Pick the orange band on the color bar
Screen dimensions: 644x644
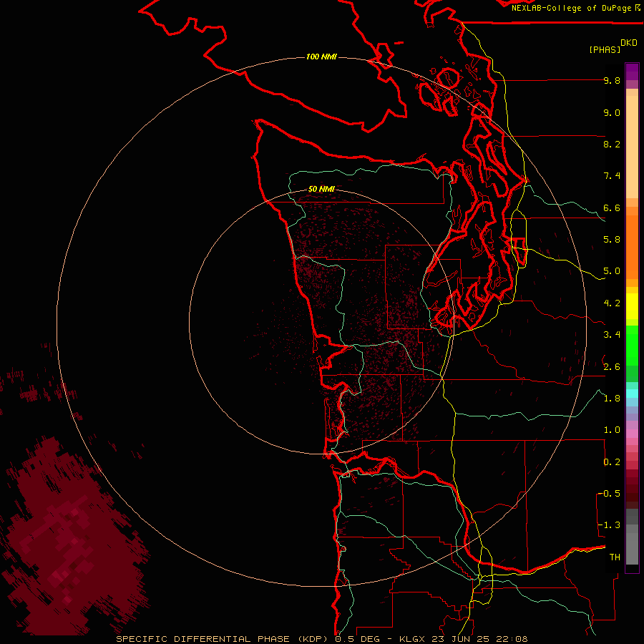point(632,247)
